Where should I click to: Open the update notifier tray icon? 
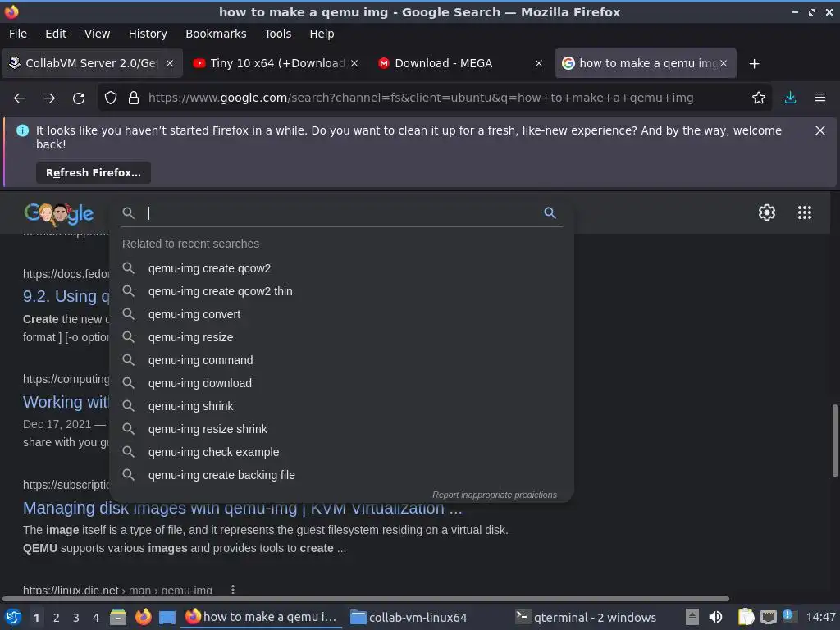[x=788, y=615]
